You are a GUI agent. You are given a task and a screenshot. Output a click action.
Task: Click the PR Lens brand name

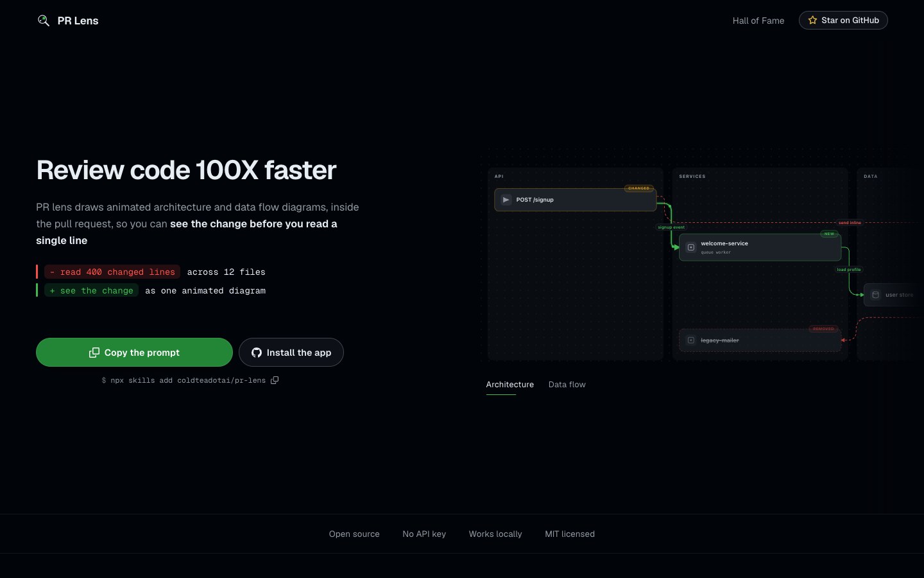pyautogui.click(x=78, y=21)
